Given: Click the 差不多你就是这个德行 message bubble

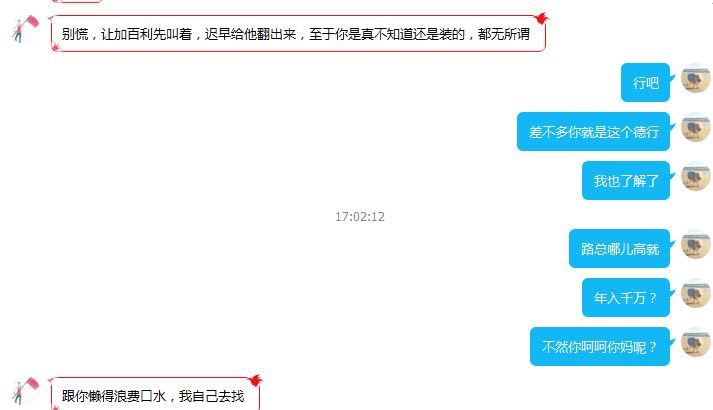Looking at the screenshot, I should click(x=593, y=131).
